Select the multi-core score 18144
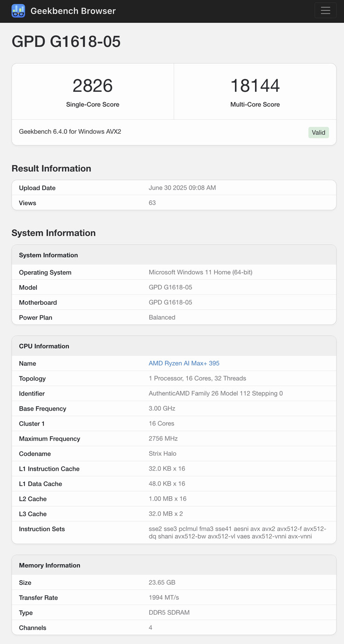 [x=255, y=86]
